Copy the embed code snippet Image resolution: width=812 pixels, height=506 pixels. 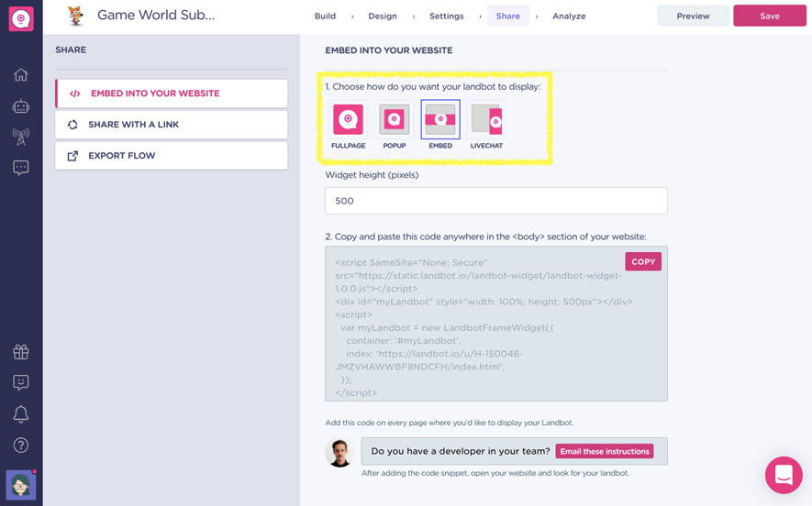(x=643, y=262)
